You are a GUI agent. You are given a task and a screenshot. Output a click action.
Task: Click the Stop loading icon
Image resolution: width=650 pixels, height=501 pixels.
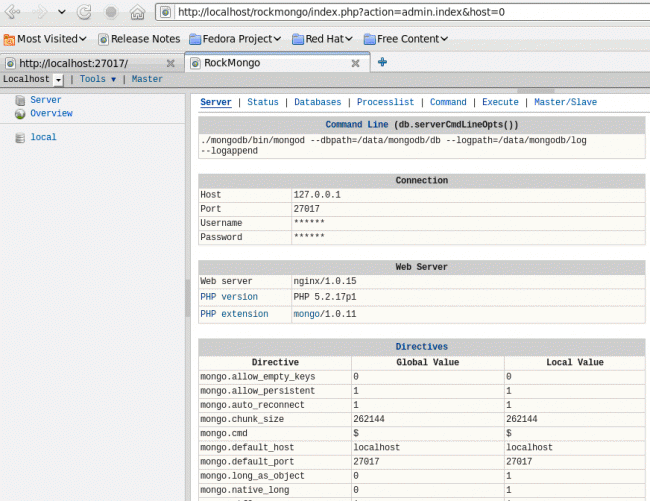(x=111, y=12)
